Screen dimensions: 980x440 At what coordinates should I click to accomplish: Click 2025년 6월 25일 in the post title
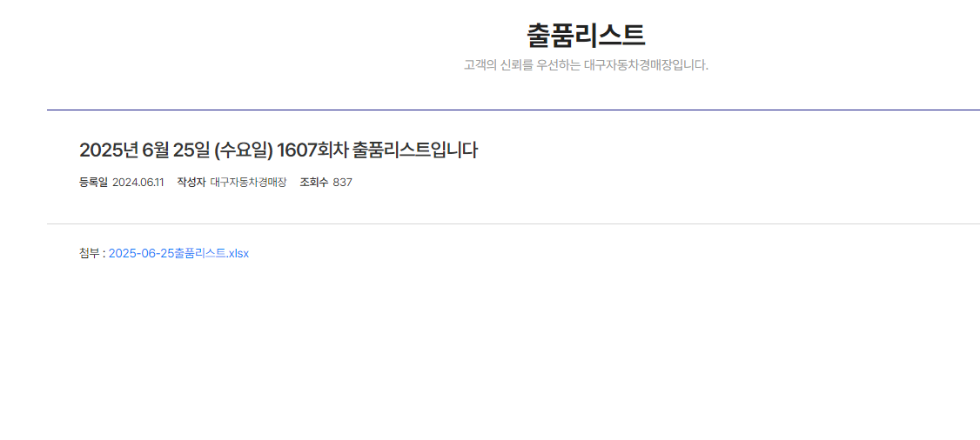tap(144, 150)
